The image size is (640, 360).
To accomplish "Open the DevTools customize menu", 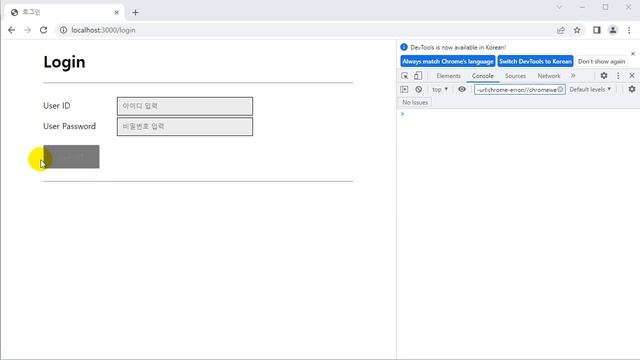I will 618,76.
